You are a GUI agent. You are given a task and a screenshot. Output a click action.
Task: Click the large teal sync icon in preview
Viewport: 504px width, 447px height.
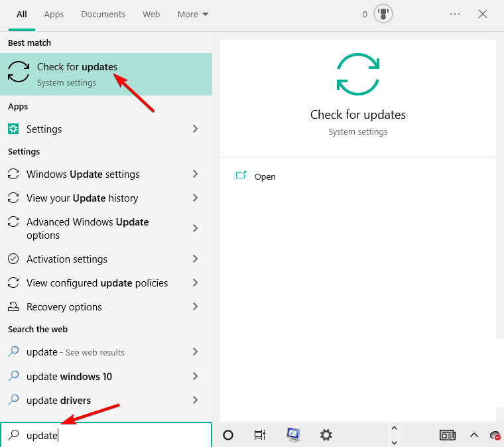358,74
